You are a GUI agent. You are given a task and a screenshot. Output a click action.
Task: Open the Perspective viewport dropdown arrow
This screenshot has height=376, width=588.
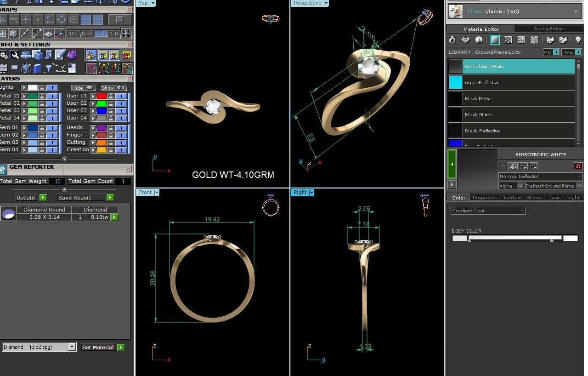(326, 3)
